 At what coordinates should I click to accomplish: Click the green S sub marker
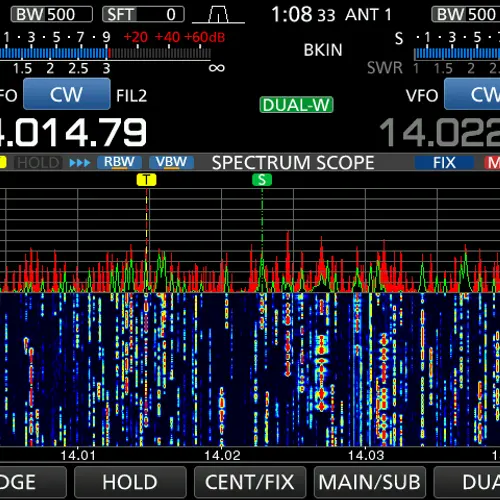pyautogui.click(x=262, y=180)
